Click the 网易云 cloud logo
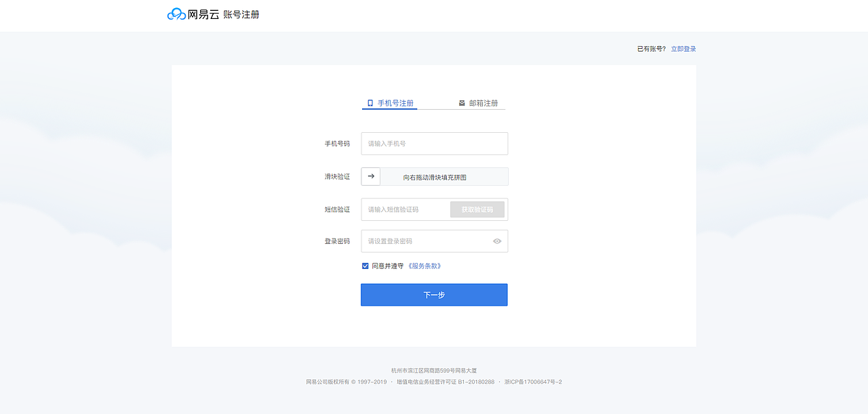The image size is (868, 414). pos(193,14)
